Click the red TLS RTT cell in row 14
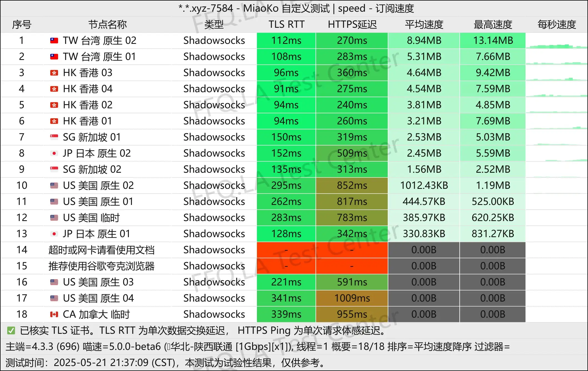The height and width of the screenshot is (371, 588). [286, 250]
